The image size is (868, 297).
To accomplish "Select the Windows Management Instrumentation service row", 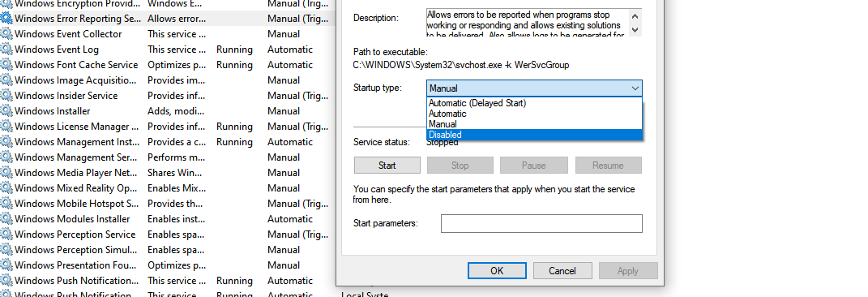I will 168,142.
